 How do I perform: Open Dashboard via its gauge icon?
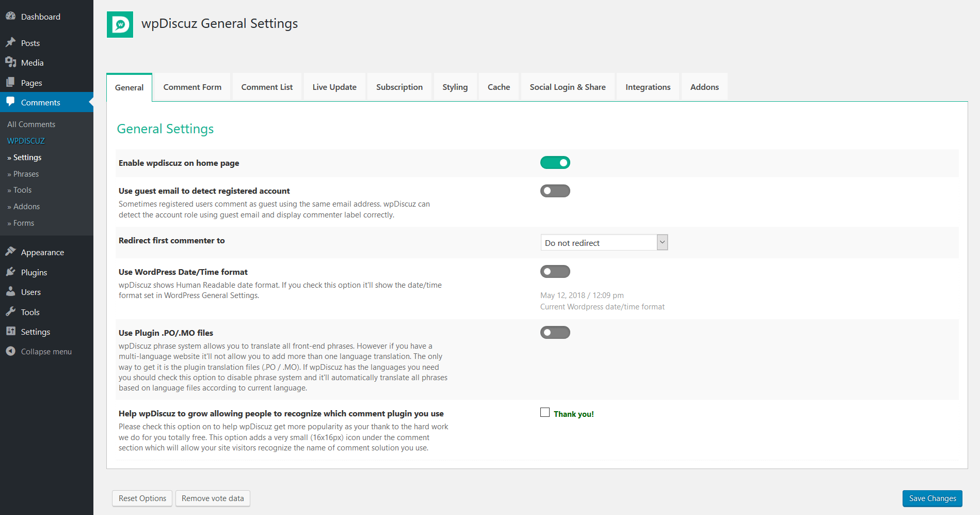[x=10, y=16]
